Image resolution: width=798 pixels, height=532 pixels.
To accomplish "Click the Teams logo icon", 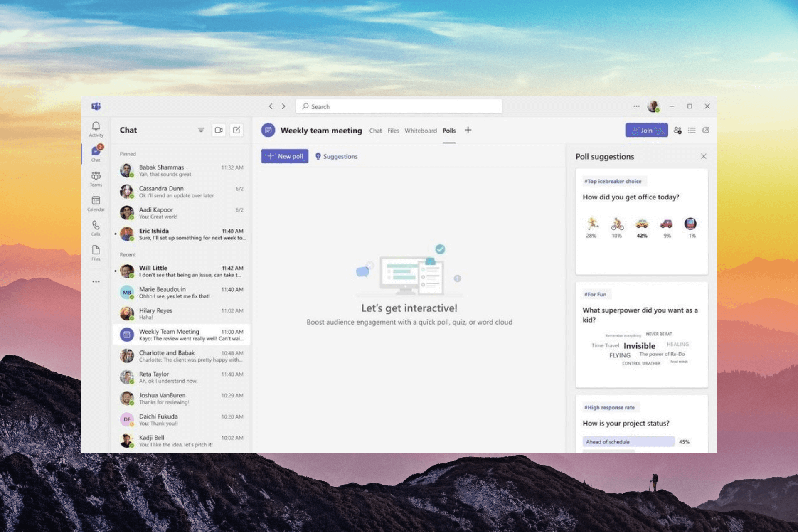I will 96,106.
